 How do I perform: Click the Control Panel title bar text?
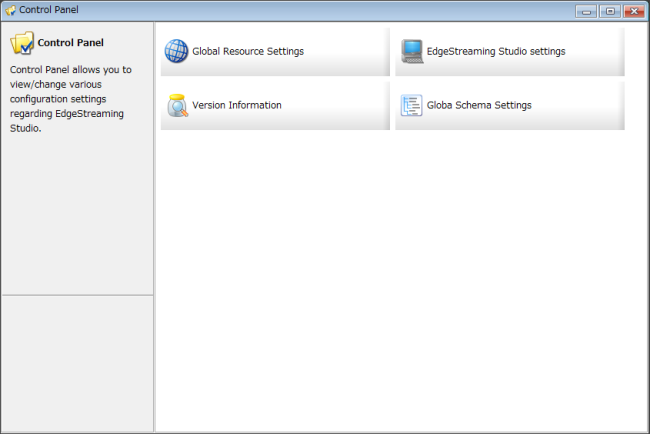pos(49,10)
